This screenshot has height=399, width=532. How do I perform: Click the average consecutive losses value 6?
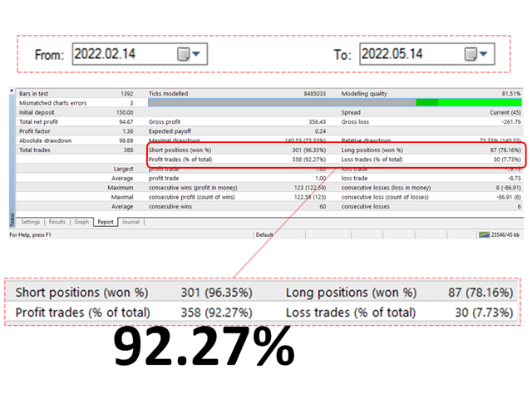519,206
